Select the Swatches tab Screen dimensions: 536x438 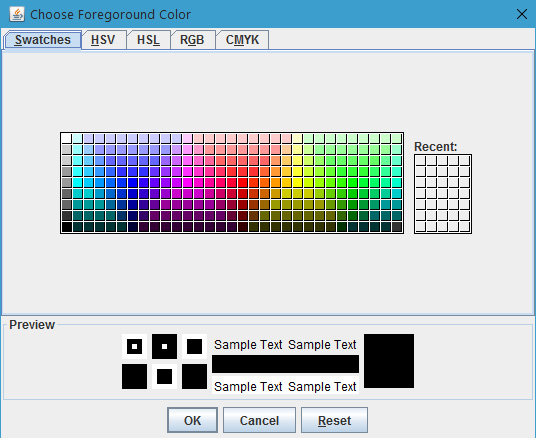pos(42,40)
